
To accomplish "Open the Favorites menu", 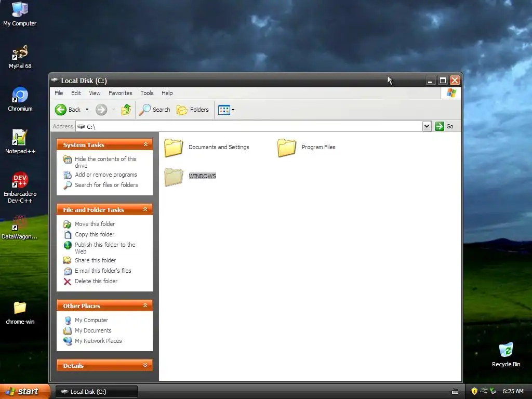I will (x=120, y=93).
